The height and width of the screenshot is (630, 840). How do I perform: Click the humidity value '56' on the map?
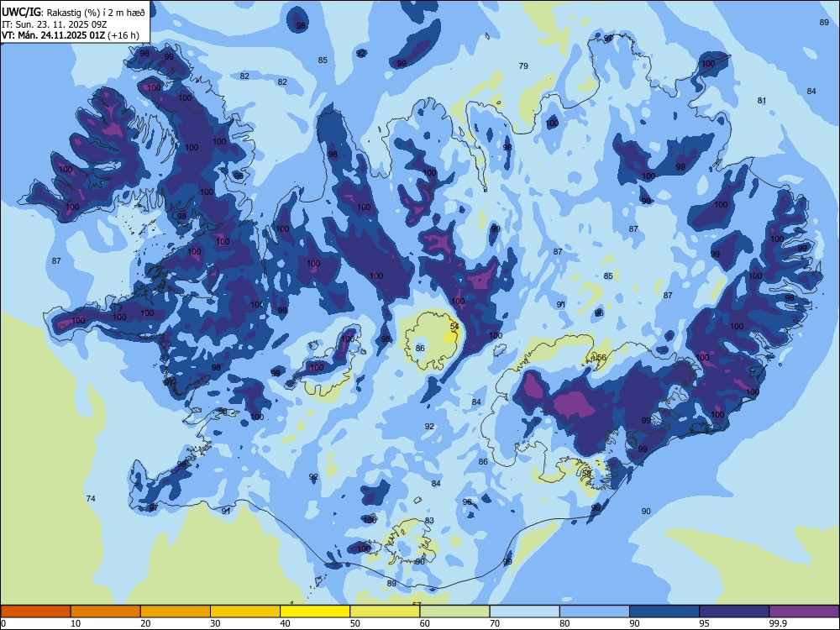click(601, 357)
